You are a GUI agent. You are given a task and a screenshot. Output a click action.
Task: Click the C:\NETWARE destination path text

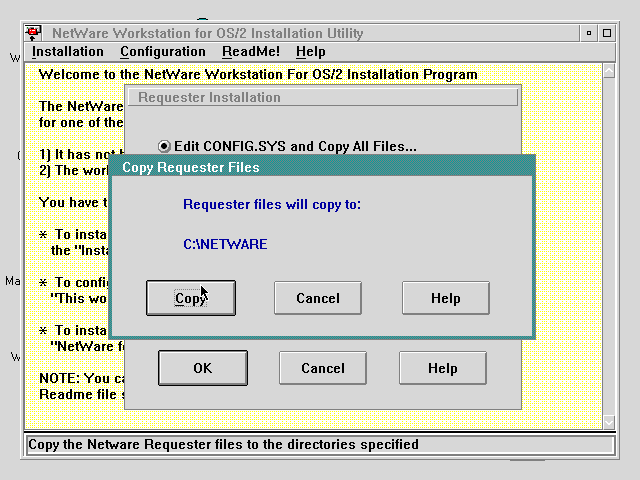[x=225, y=244]
